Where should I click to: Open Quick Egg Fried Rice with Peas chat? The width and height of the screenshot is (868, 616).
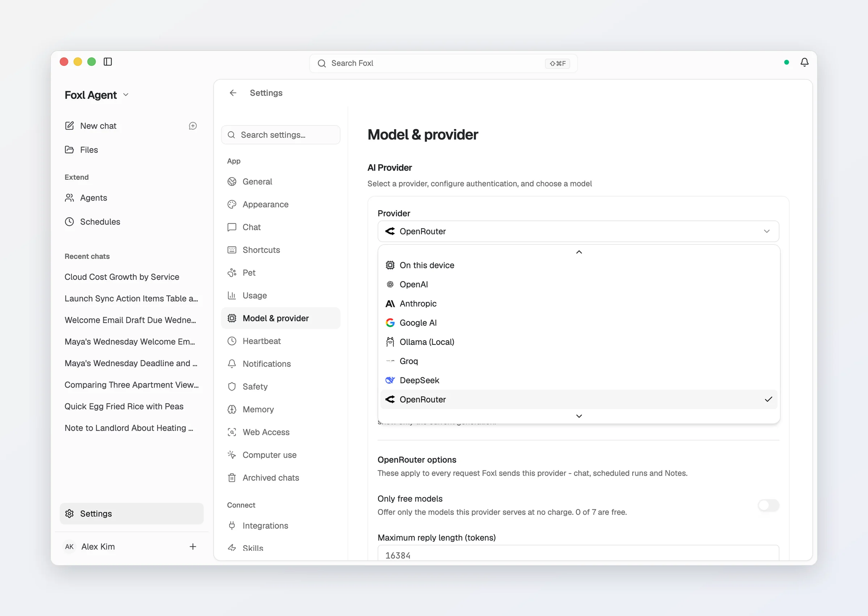point(132,406)
